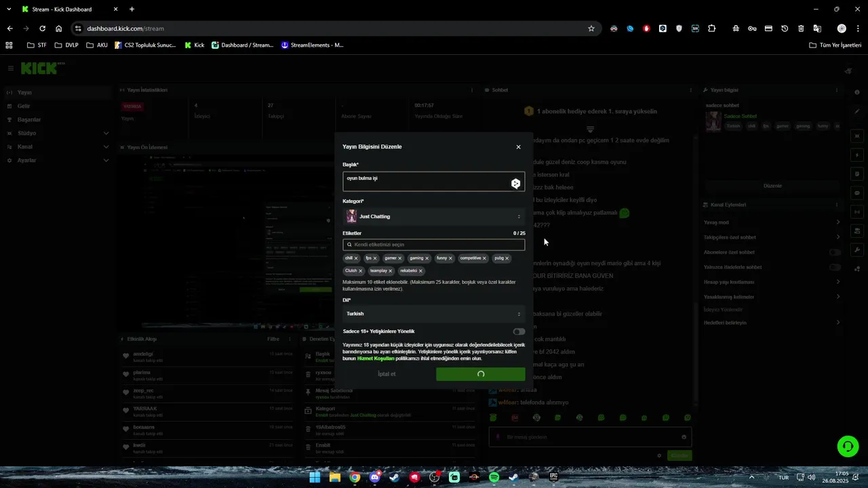Open Chrome profile avatar menu
This screenshot has width=868, height=488.
coord(842,28)
